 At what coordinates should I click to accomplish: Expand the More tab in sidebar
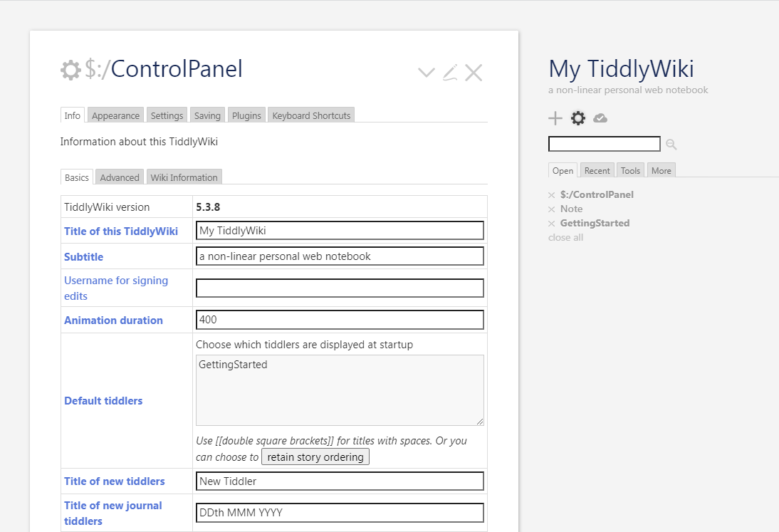coord(661,170)
